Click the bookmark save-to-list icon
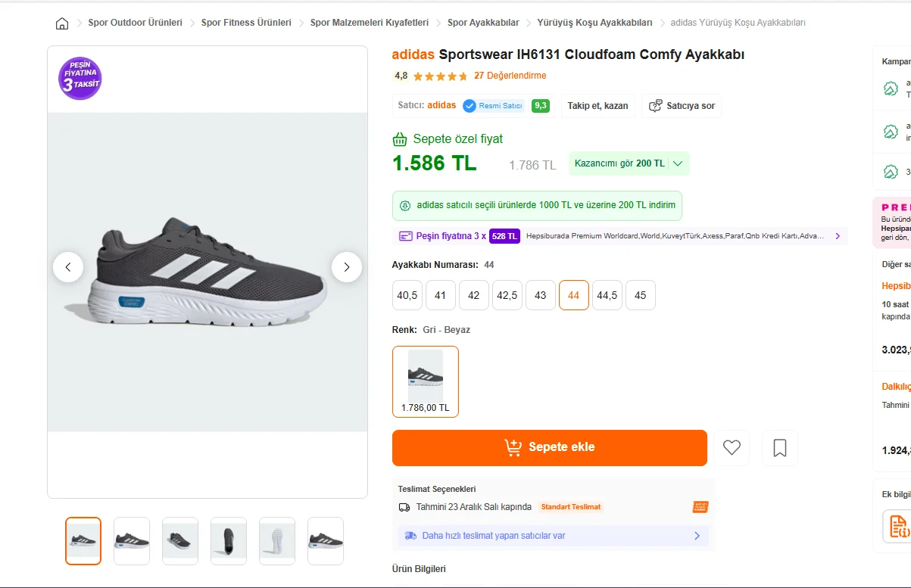This screenshot has width=911, height=588. pos(780,448)
